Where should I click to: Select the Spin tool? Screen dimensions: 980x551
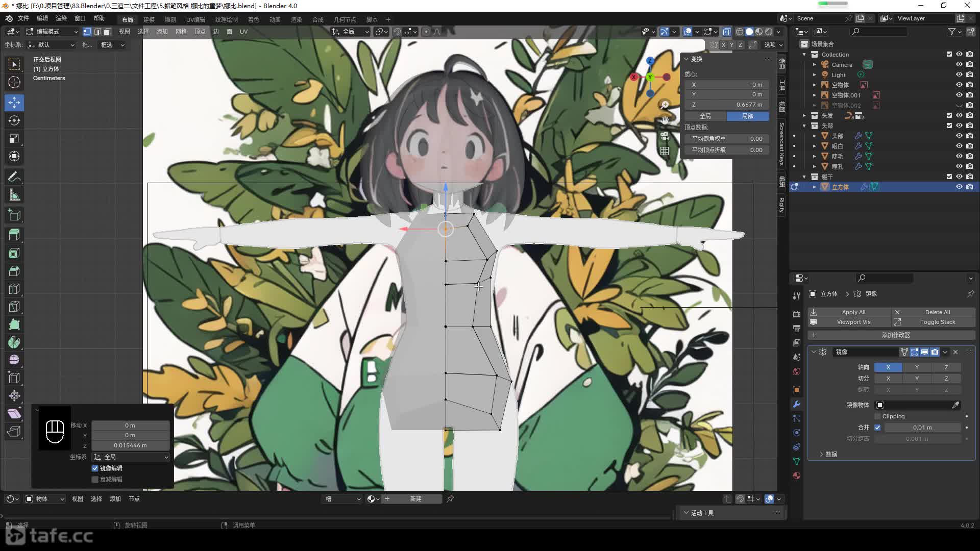[x=14, y=342]
